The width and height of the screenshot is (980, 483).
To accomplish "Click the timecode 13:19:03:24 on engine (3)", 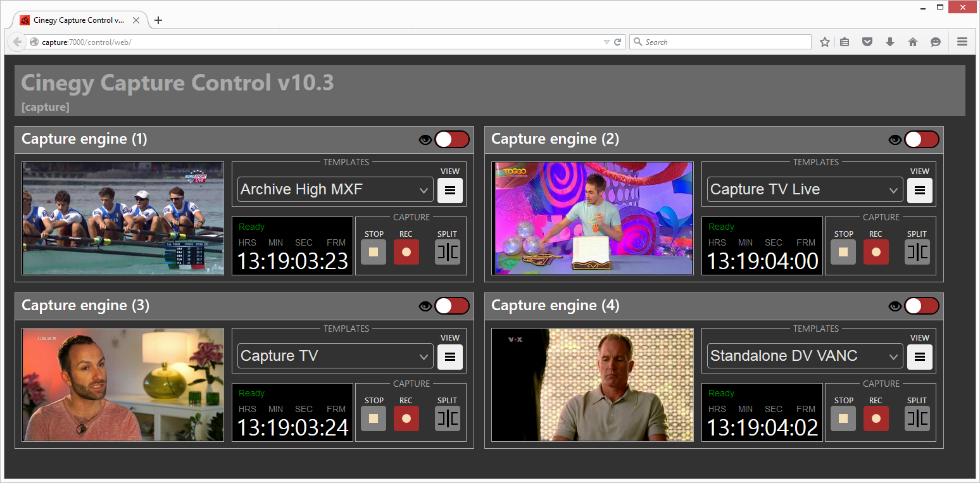I will coord(292,428).
